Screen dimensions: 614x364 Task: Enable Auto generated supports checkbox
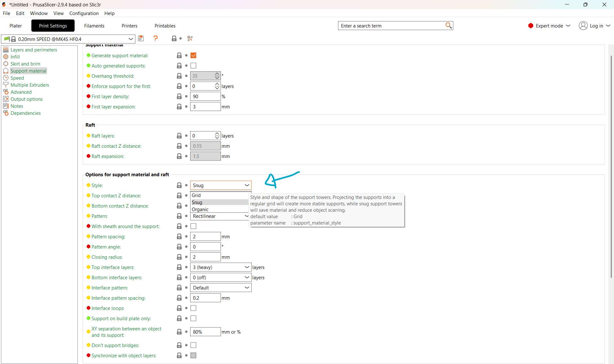tap(193, 66)
